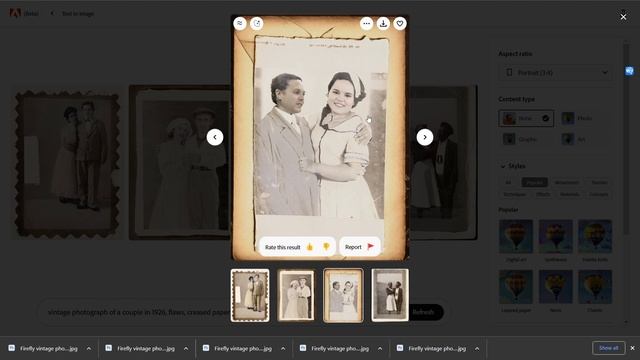Image resolution: width=640 pixels, height=360 pixels.
Task: Click the dimmed background image behind the right arrow
Action: [x=443, y=162]
